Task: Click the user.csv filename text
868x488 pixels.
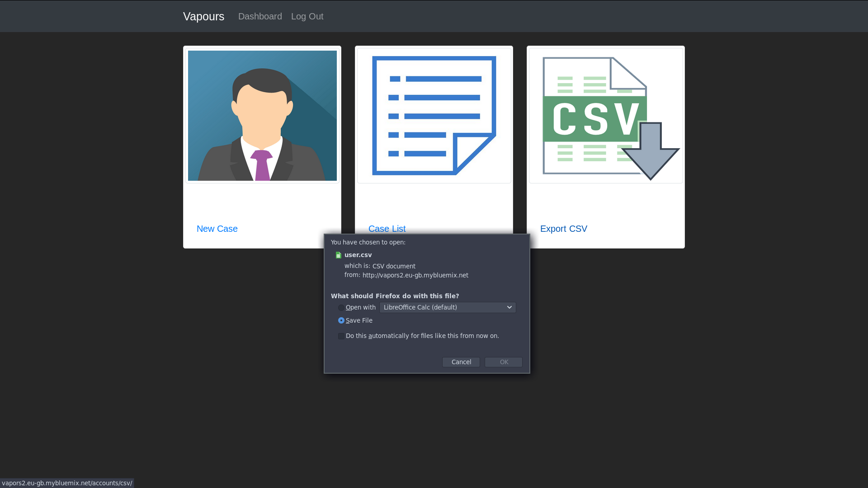Action: tap(358, 255)
